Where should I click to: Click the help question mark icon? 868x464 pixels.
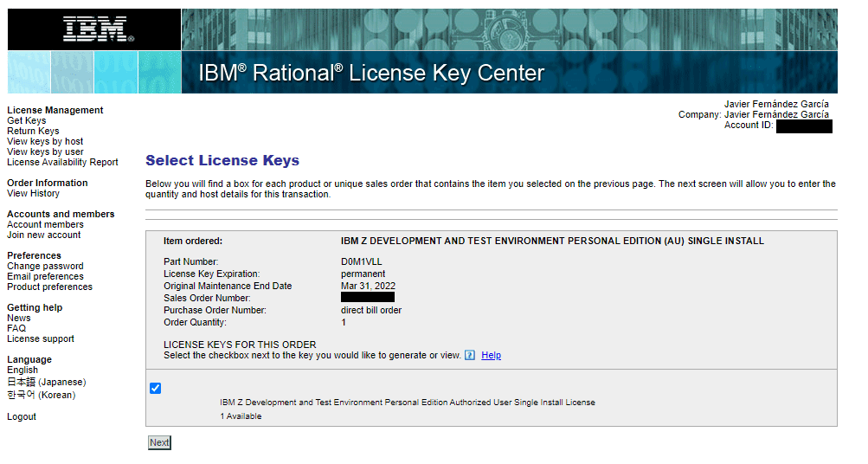(x=470, y=355)
